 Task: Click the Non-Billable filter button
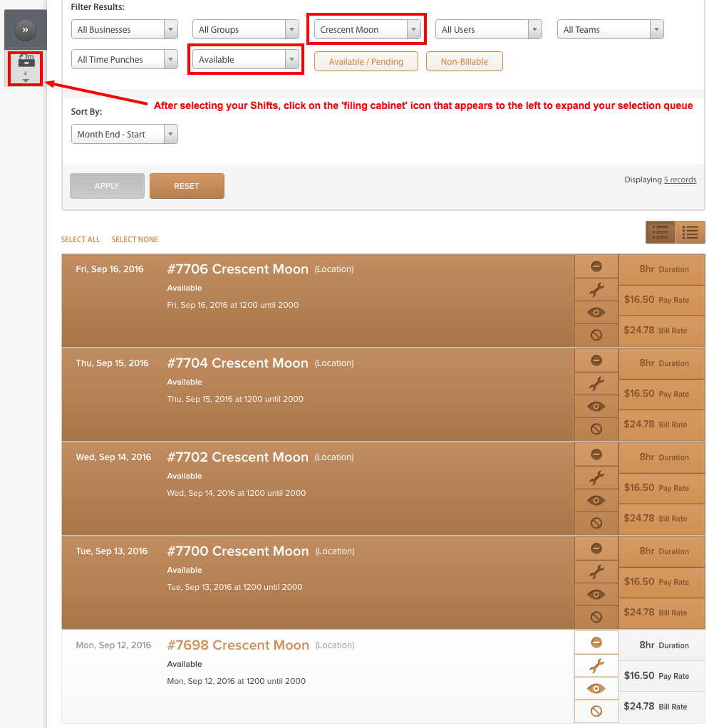(x=465, y=62)
